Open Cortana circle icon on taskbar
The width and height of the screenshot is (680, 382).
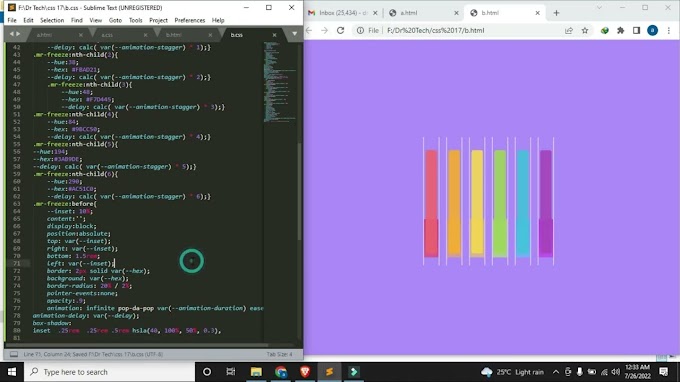coord(207,372)
